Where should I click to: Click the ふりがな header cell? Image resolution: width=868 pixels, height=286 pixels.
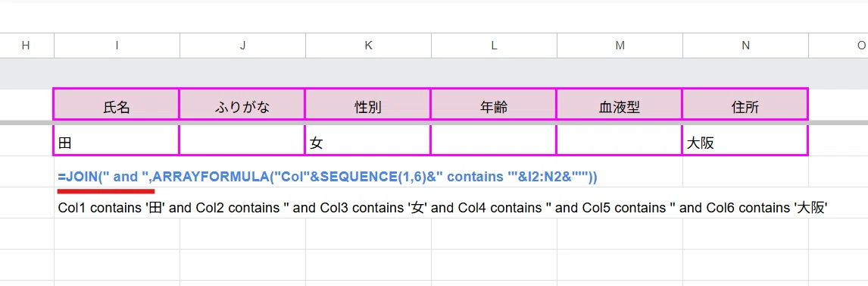click(242, 104)
